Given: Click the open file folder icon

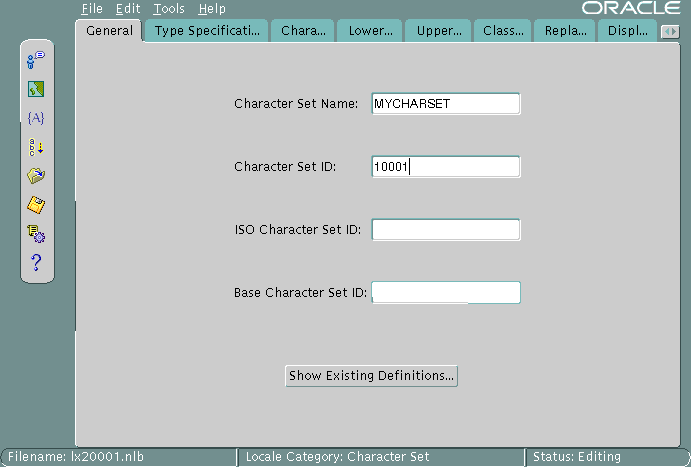Looking at the screenshot, I should pos(36,176).
